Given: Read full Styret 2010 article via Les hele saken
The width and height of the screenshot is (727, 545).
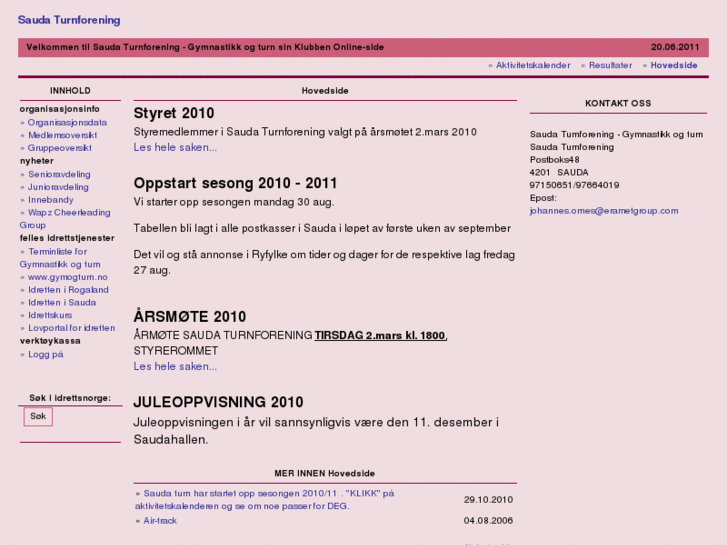Looking at the screenshot, I should coord(175,147).
